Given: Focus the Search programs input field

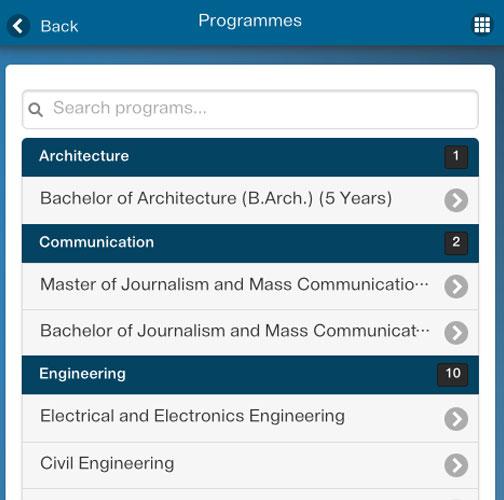Looking at the screenshot, I should [x=250, y=109].
